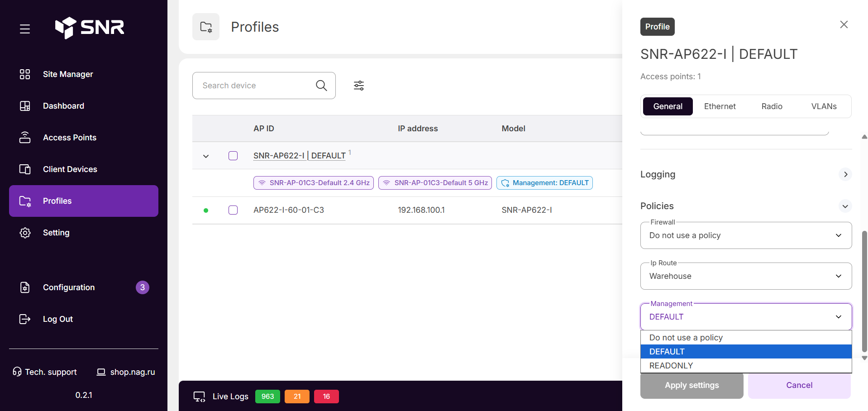Collapse the SNR-AP622-I | DEFAULT group row

pyautogui.click(x=206, y=156)
